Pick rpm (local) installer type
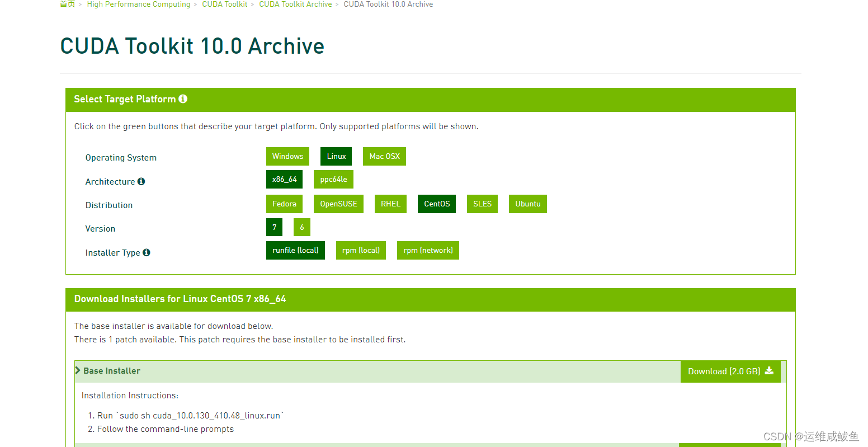Image resolution: width=868 pixels, height=447 pixels. 361,251
